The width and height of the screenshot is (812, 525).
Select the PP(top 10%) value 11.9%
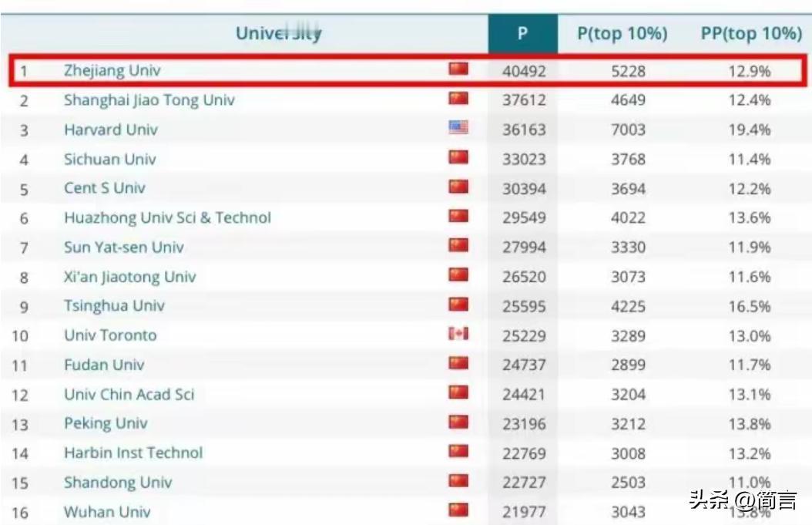coord(750,247)
